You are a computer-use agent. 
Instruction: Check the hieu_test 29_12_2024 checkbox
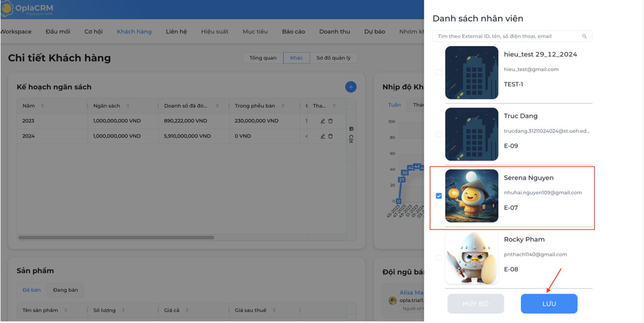pyautogui.click(x=439, y=73)
